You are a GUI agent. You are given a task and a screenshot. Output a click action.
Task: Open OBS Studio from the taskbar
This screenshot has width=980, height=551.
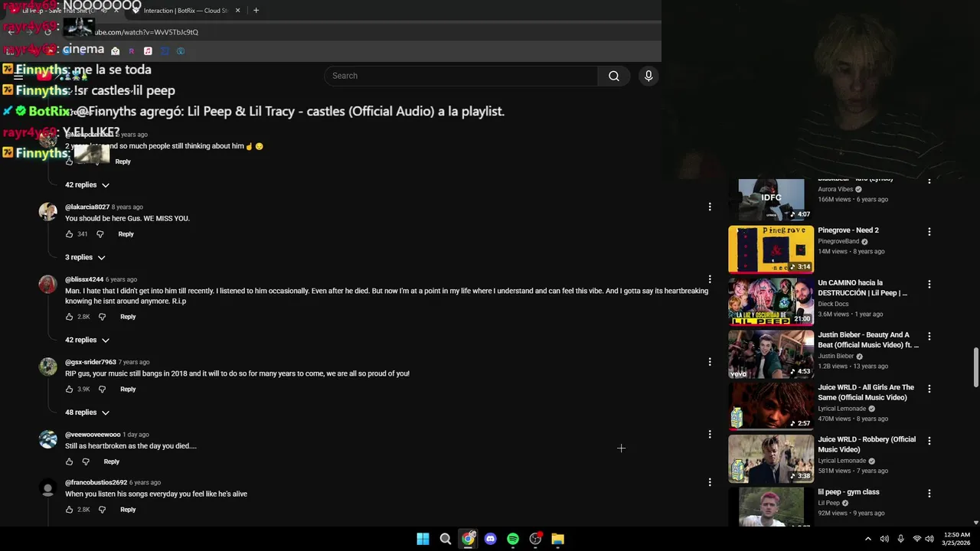(x=535, y=539)
